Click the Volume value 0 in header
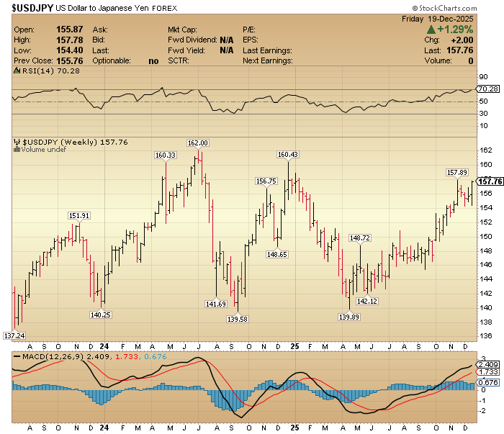 pos(471,61)
